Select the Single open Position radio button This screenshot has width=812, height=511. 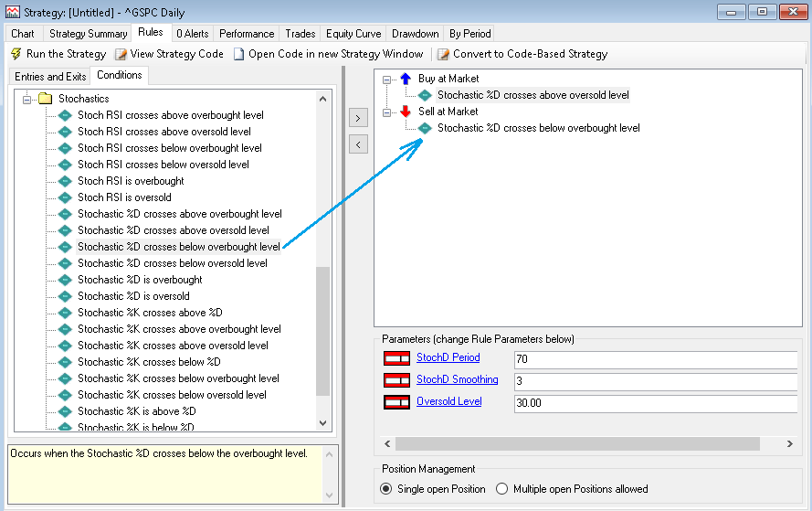tap(386, 489)
